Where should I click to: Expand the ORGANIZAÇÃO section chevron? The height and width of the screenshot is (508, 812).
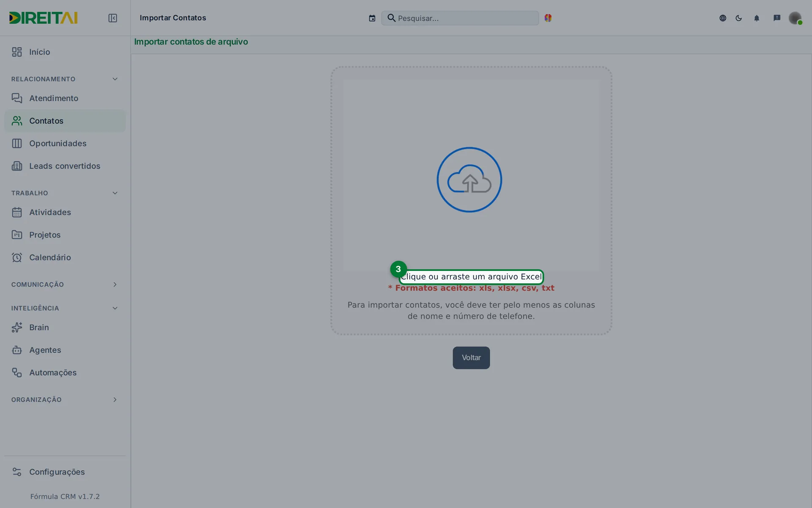(115, 400)
